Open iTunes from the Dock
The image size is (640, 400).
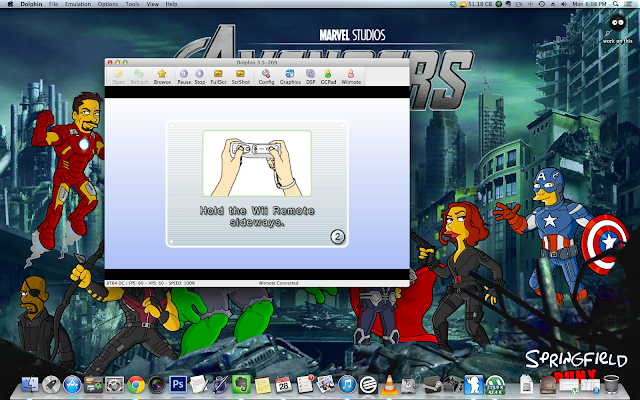347,384
